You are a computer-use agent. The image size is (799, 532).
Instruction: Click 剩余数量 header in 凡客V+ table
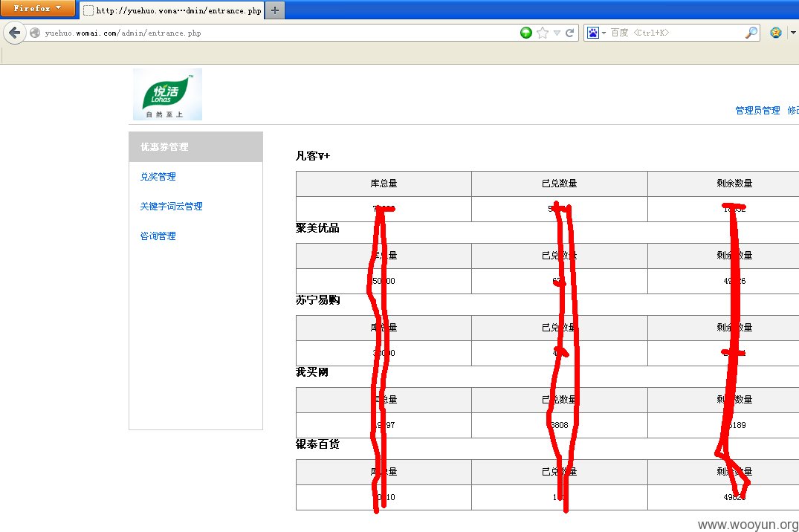(734, 184)
